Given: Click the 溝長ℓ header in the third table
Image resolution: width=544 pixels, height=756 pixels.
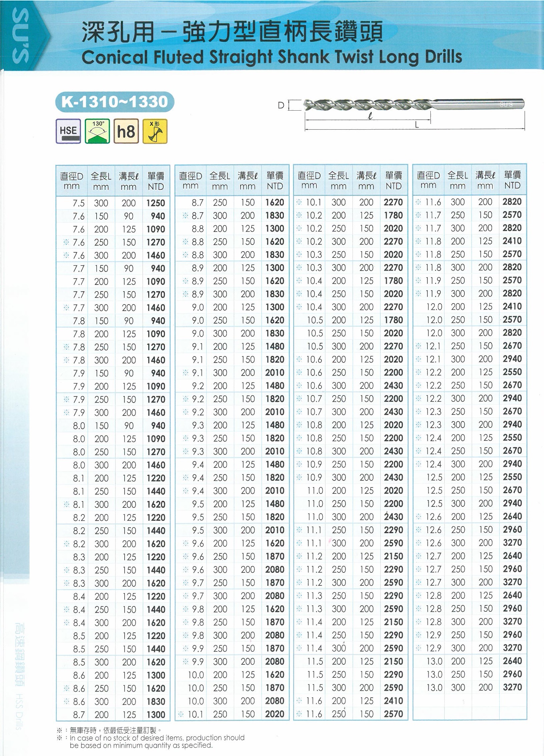Looking at the screenshot, I should [366, 181].
